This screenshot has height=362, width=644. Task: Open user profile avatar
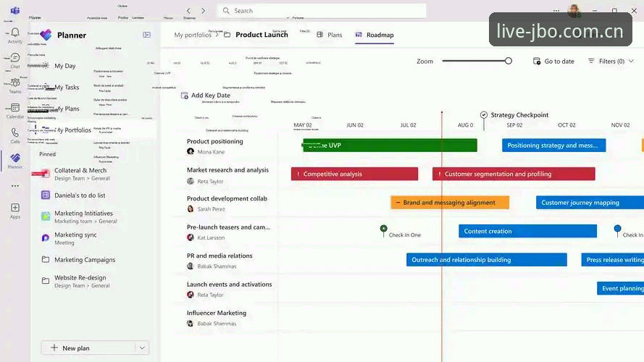574,11
